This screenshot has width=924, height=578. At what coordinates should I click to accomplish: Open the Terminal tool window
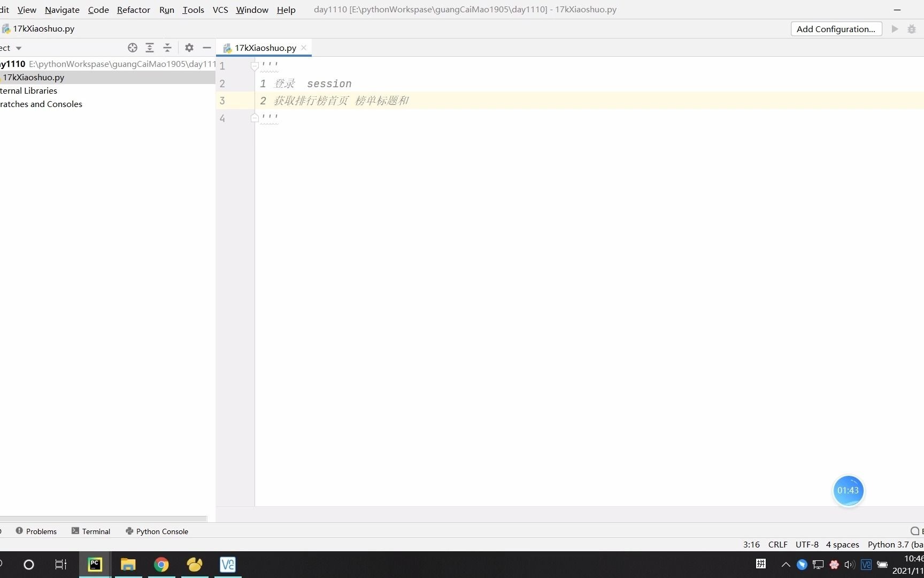tap(90, 531)
